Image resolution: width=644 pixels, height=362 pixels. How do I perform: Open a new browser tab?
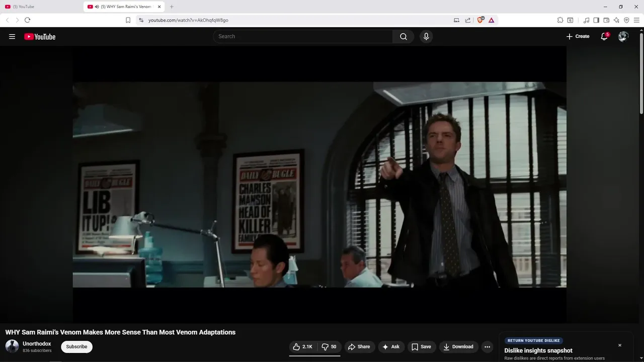pyautogui.click(x=172, y=7)
